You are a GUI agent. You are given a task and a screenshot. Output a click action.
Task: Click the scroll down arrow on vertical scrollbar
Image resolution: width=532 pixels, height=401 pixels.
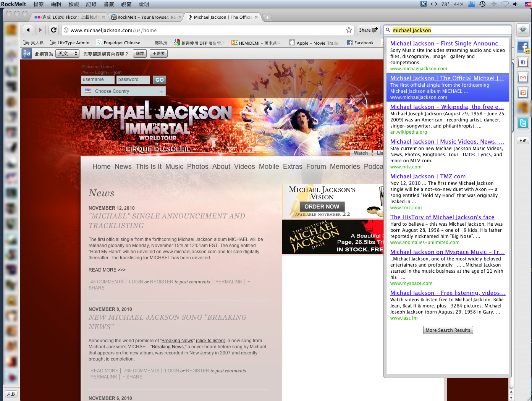pyautogui.click(x=511, y=398)
